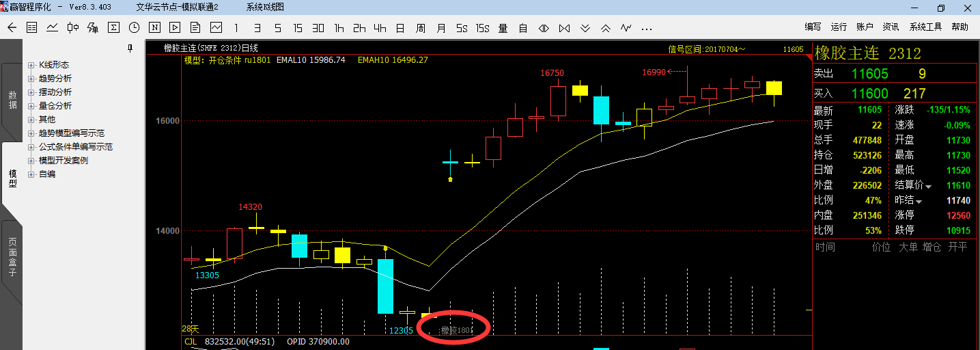Click the clock icon in toolbar
This screenshot has height=350, width=980.
pyautogui.click(x=134, y=28)
